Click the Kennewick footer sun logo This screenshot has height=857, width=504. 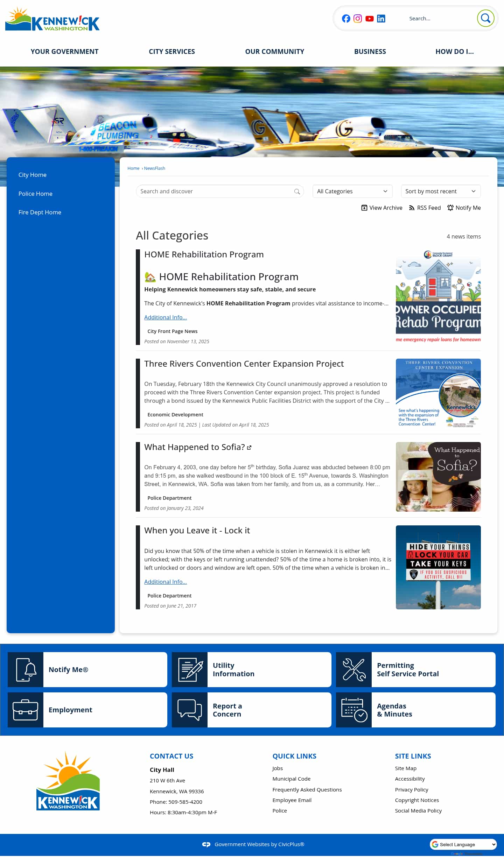coord(68,781)
